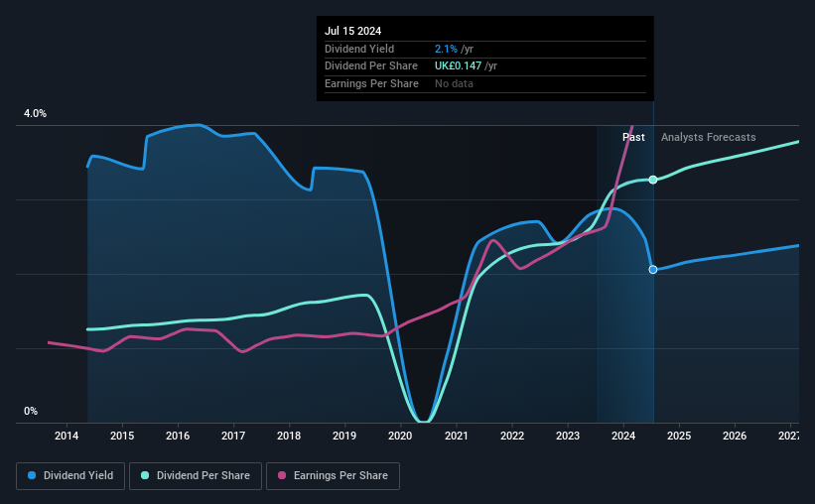Click the teal Dividend Per Share legend dot
Screen dimensions: 815x504
tap(145, 475)
